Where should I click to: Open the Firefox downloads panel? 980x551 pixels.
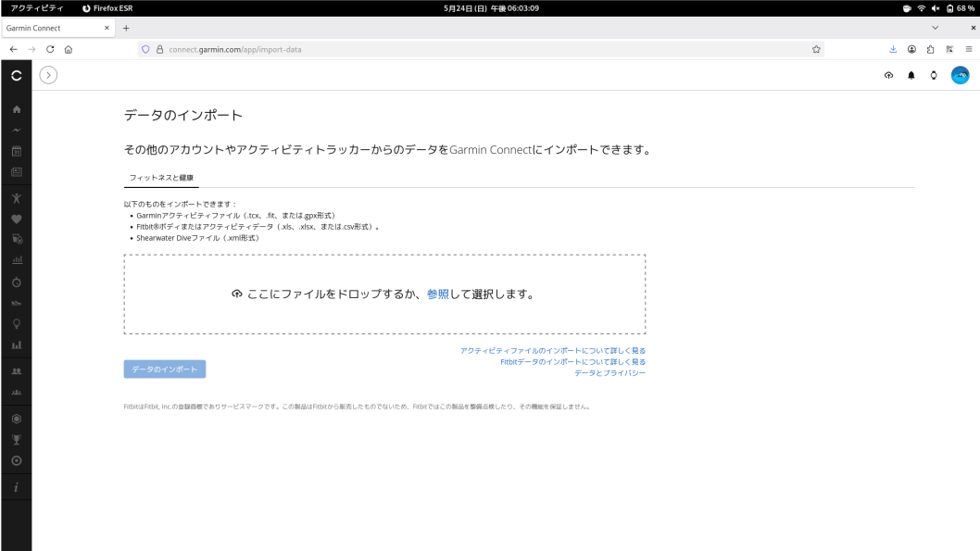tap(893, 49)
